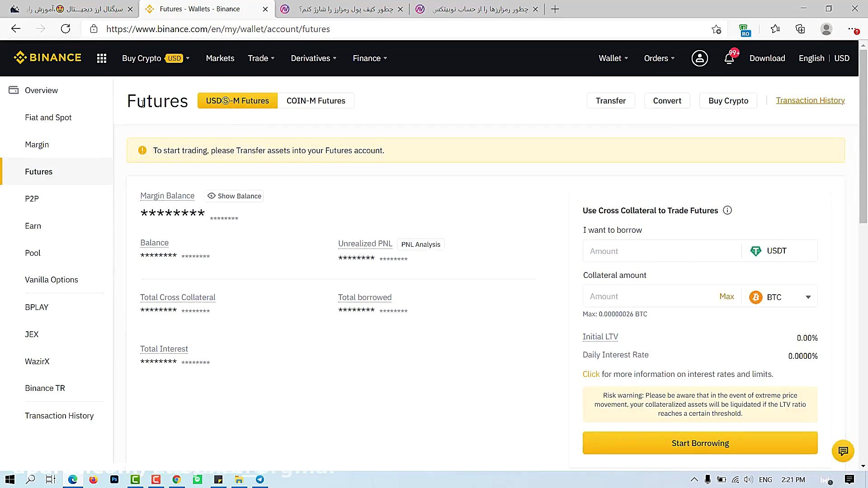Viewport: 868px width, 488px height.
Task: Open the notifications bell icon
Action: coord(729,58)
